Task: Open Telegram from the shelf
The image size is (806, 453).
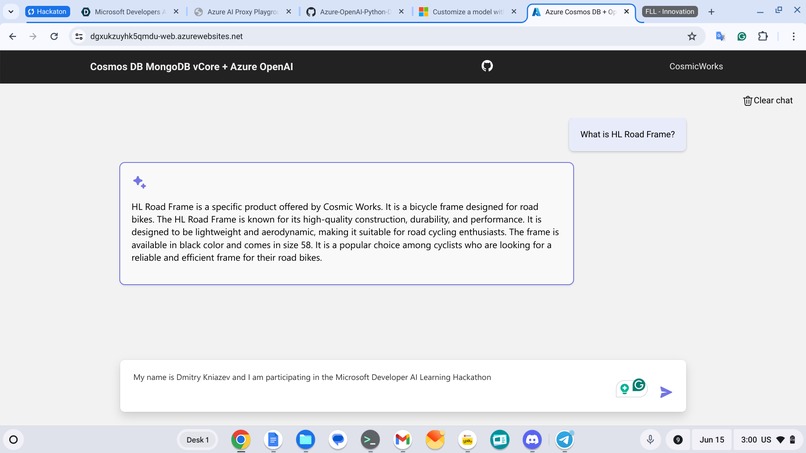Action: click(564, 440)
